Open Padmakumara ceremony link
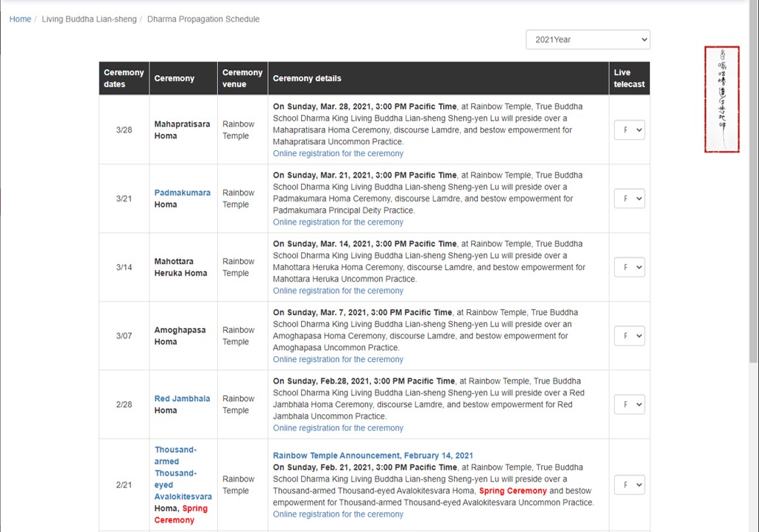The image size is (759, 532). tap(182, 193)
